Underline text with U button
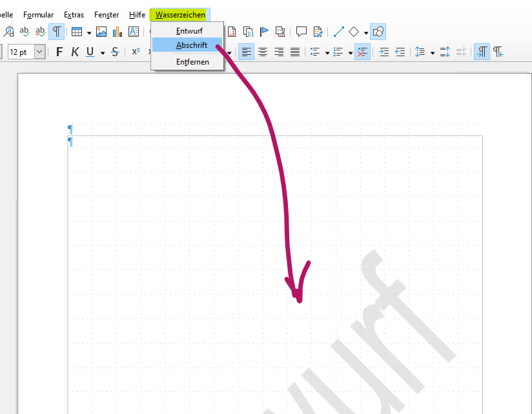532x414 pixels. coord(90,52)
